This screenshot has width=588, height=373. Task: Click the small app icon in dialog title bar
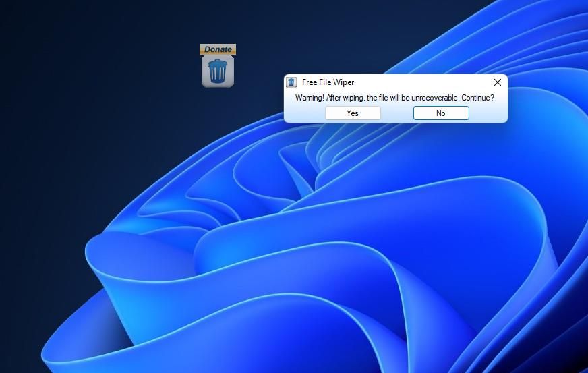pos(291,82)
